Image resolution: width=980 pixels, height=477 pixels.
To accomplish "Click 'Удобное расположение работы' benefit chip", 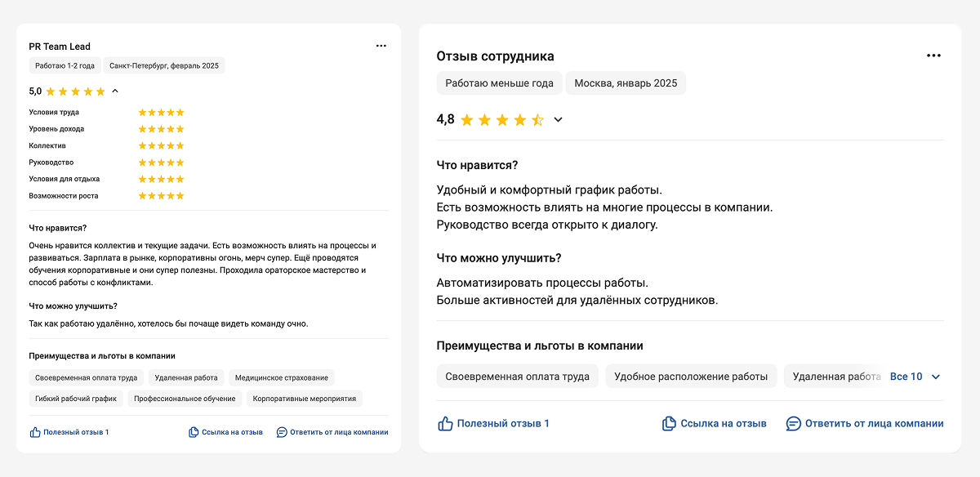I will point(691,377).
